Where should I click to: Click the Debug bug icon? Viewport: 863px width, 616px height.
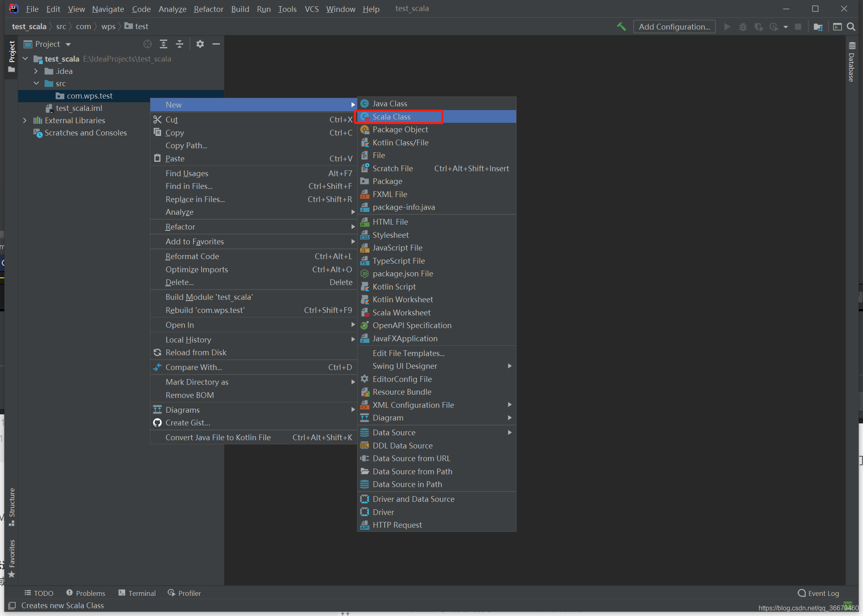point(743,27)
